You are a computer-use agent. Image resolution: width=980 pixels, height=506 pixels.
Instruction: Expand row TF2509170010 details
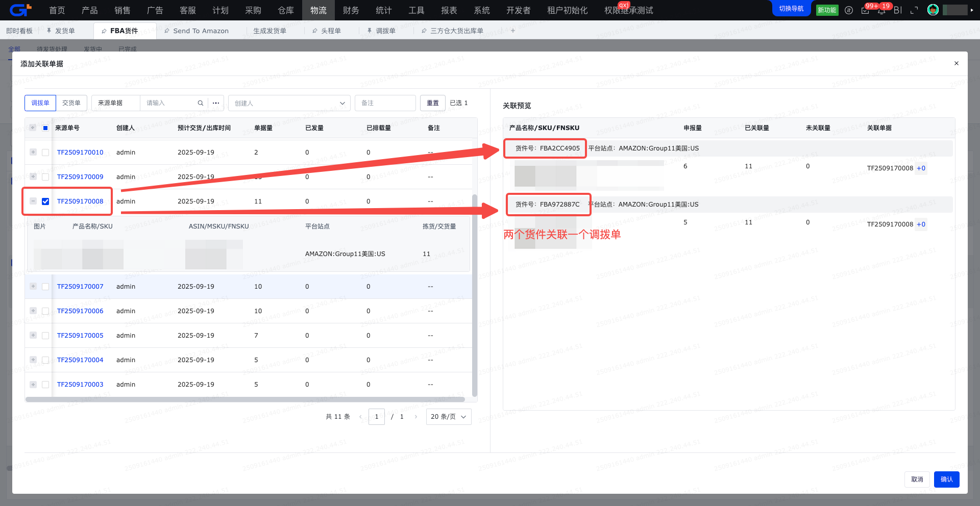33,152
